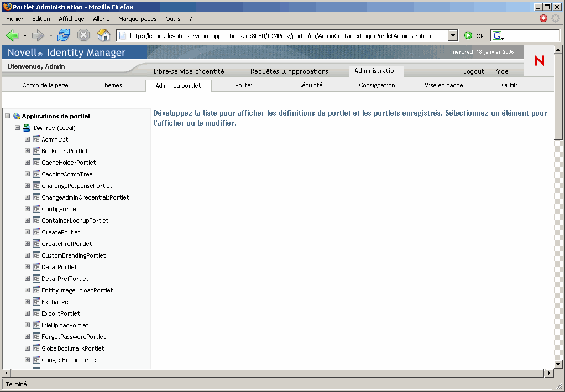The width and height of the screenshot is (565, 392).
Task: Expand the EntityImageUploadPortlet node
Action: click(x=28, y=290)
